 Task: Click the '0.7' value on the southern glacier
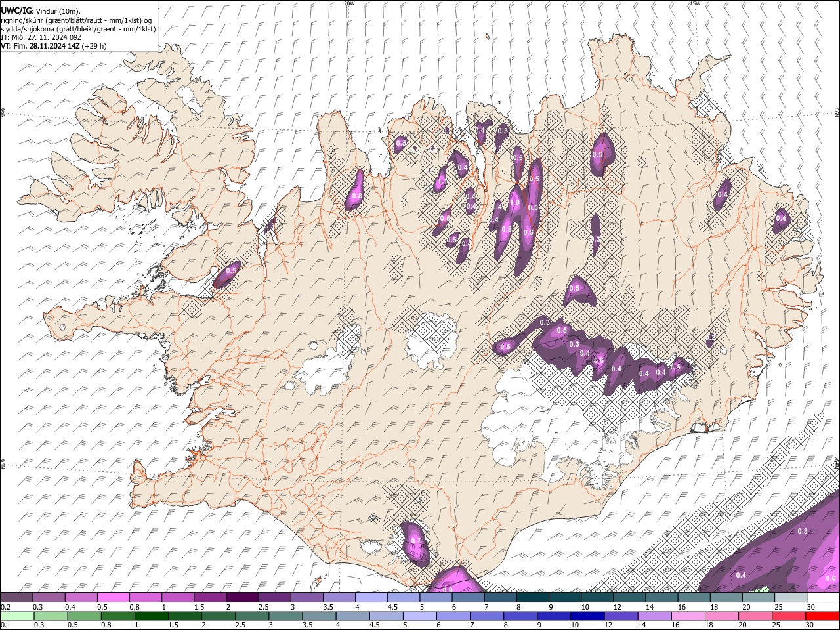[x=415, y=541]
